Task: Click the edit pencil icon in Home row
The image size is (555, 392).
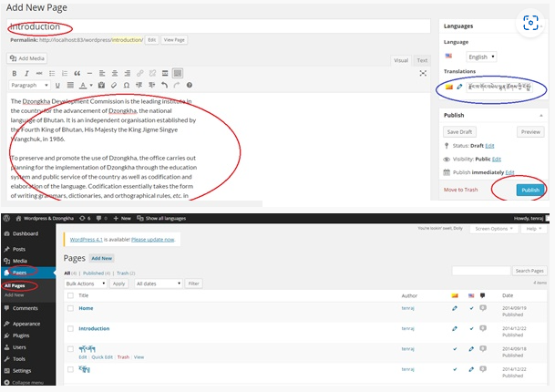Action: 455,308
